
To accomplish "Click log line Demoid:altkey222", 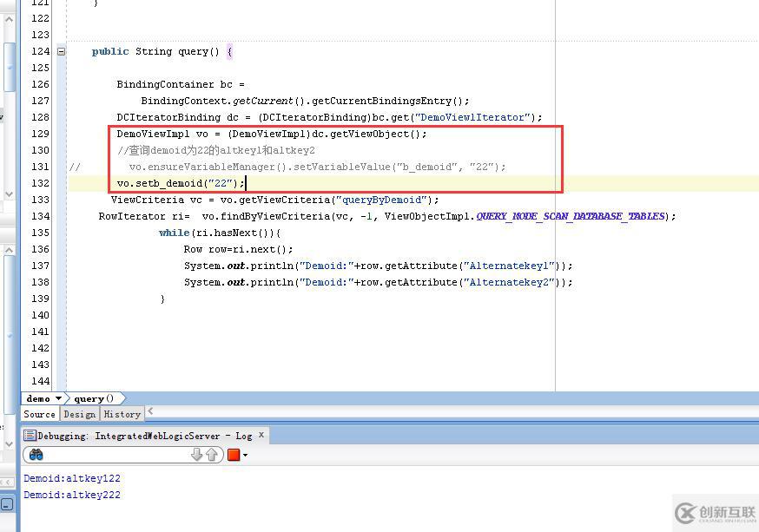I will [x=72, y=495].
